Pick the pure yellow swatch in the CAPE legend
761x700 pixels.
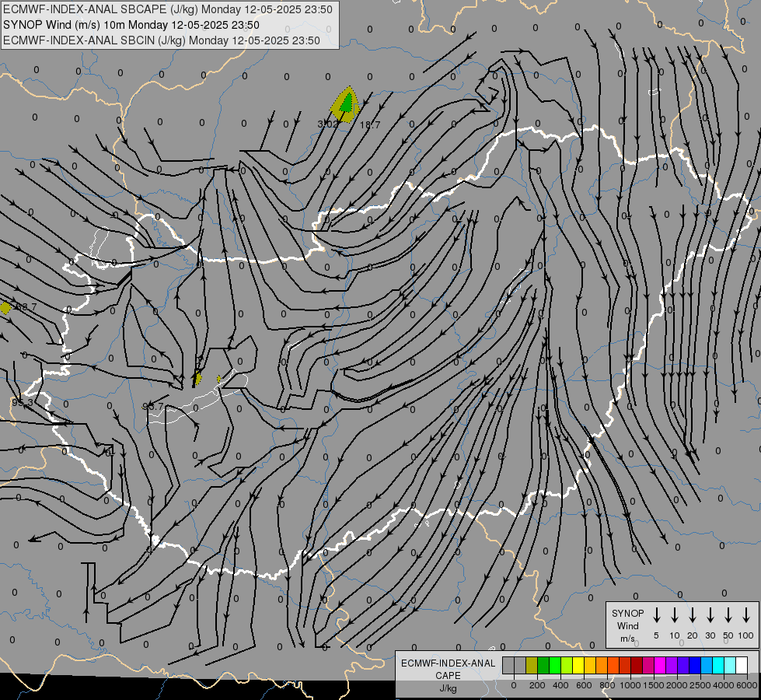point(578,666)
